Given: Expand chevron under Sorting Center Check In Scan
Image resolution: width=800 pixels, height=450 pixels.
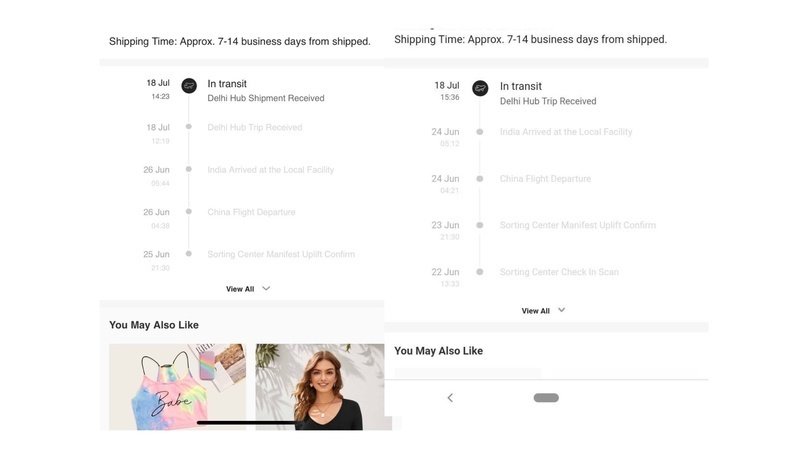Looking at the screenshot, I should (x=562, y=310).
